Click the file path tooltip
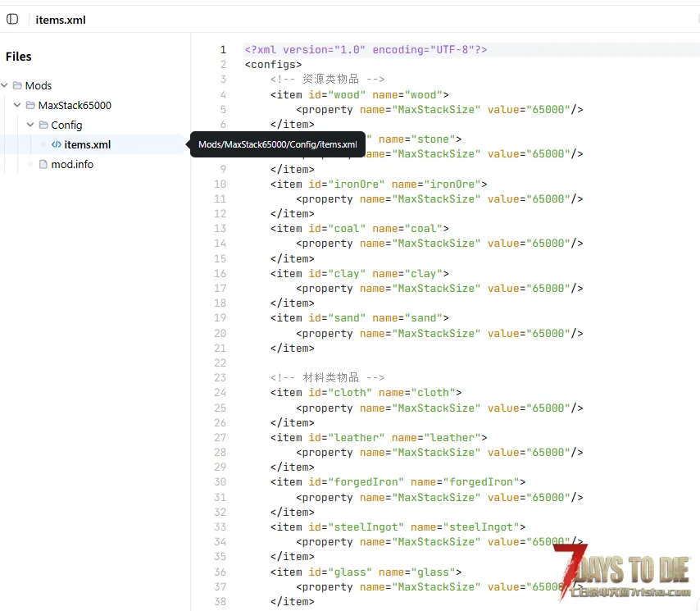The image size is (700, 611). [277, 144]
